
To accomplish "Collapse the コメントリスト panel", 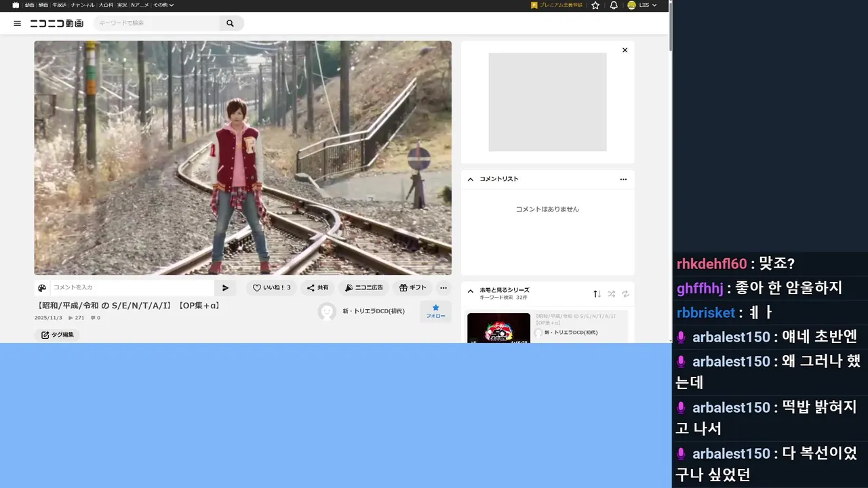I will (471, 179).
